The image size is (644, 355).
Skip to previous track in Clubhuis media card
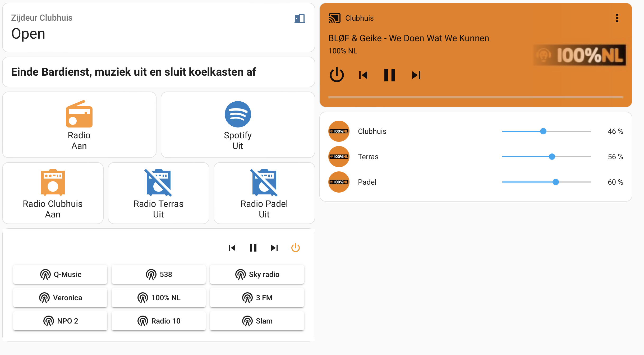(363, 75)
